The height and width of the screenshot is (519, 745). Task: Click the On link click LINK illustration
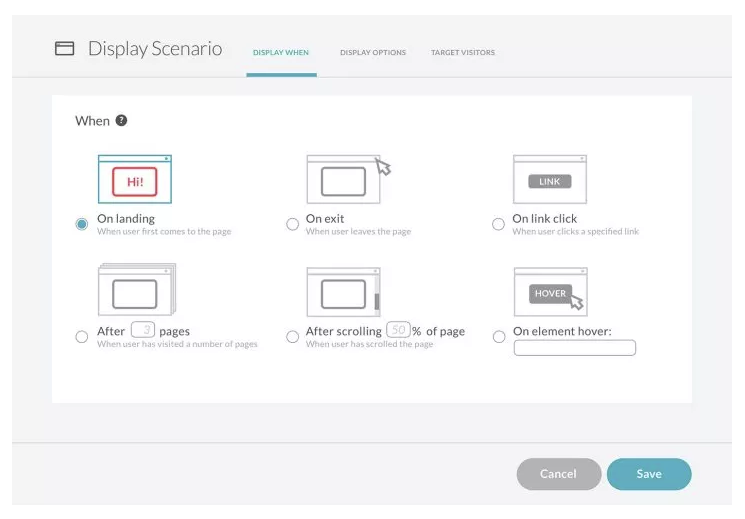550,179
